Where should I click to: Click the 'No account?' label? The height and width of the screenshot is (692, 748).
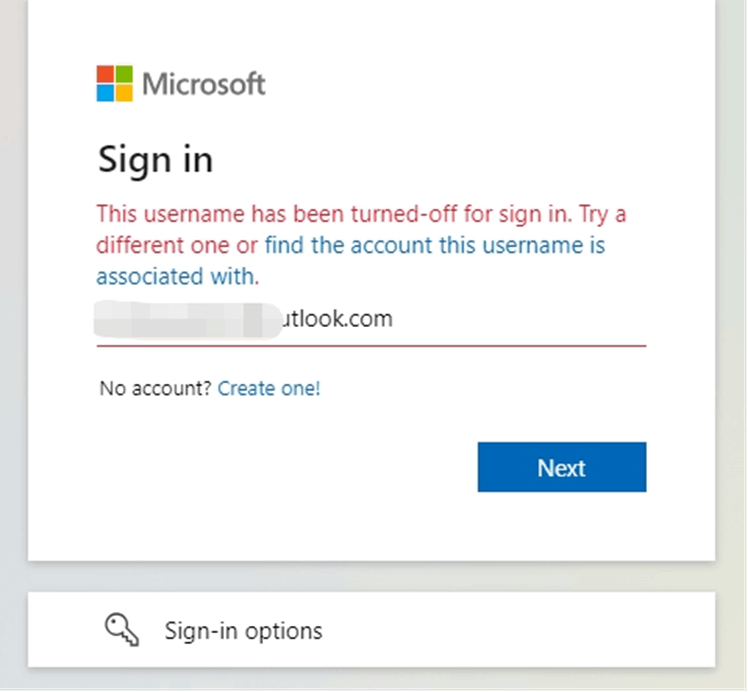pyautogui.click(x=155, y=388)
